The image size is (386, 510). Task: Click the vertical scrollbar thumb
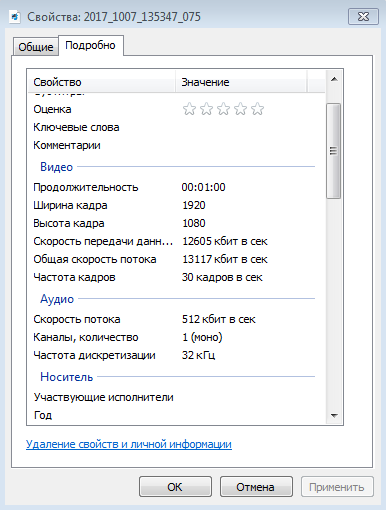tap(334, 151)
